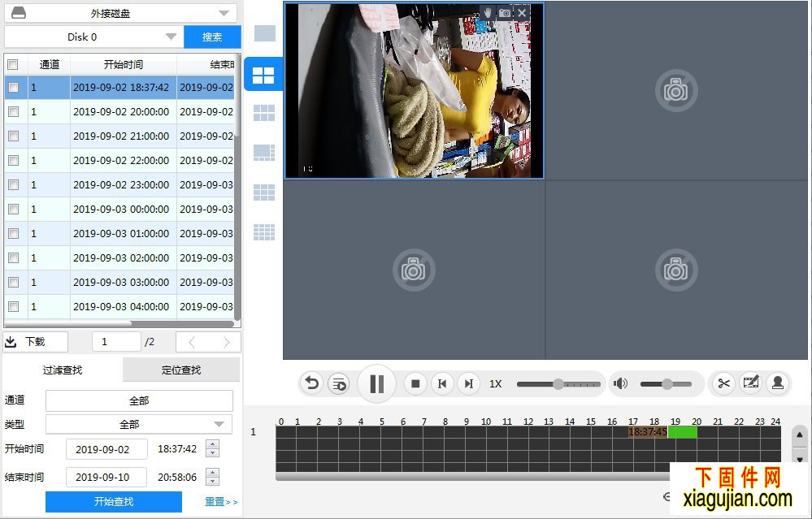Check the 2019-09-03 00:00:00 record
Viewport: 812px width, 519px height.
tap(14, 209)
